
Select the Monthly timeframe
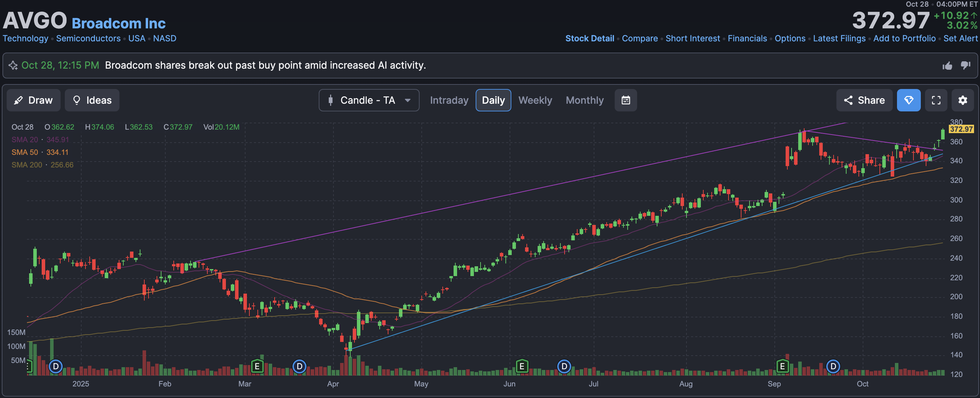[584, 101]
